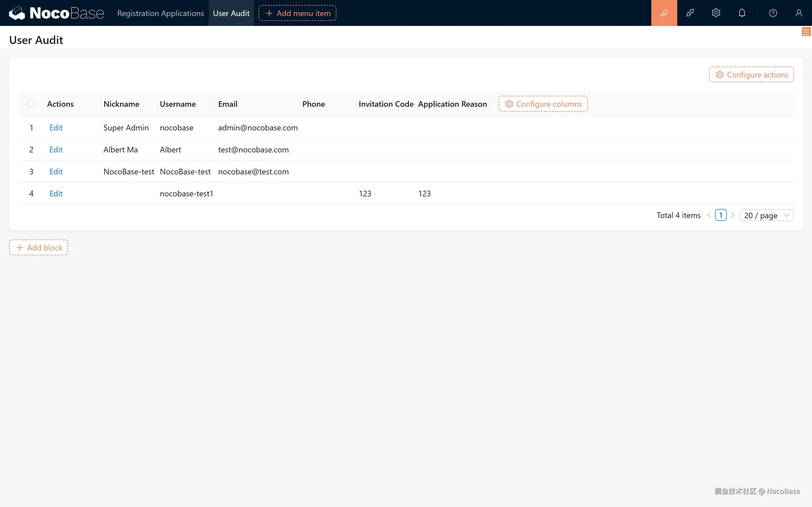Open the notifications bell icon
The height and width of the screenshot is (507, 812).
coord(742,13)
